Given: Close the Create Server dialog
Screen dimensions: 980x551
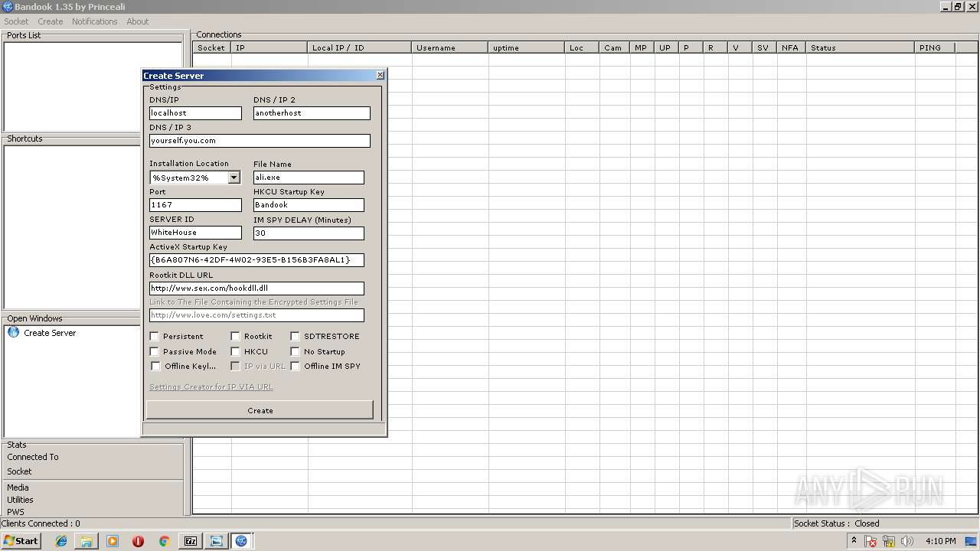Looking at the screenshot, I should click(x=381, y=75).
